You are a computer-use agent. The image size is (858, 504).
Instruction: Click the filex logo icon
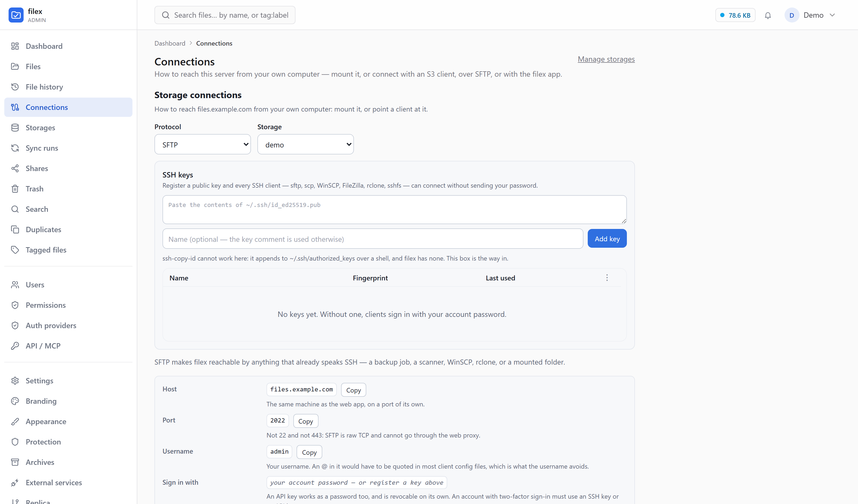(x=16, y=15)
